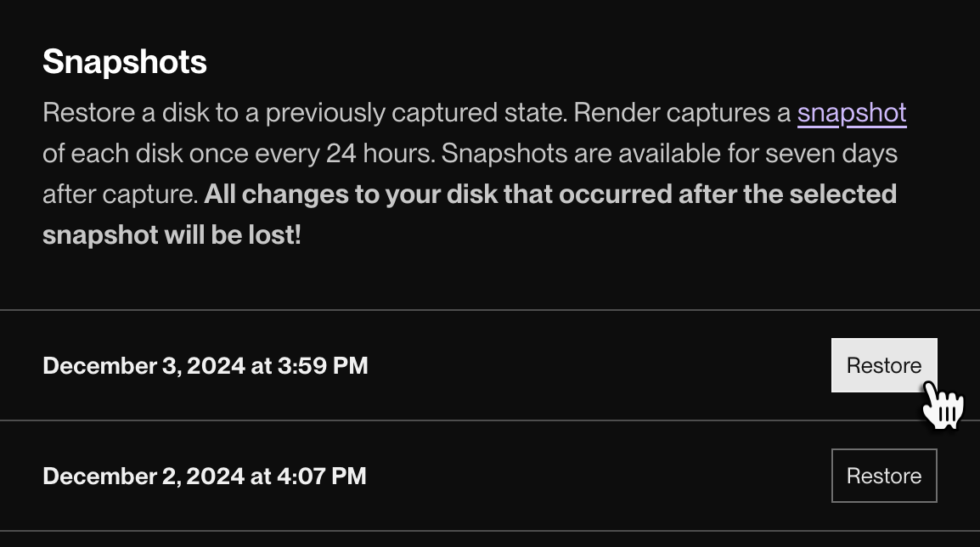The width and height of the screenshot is (980, 547).
Task: Click the Restore button under the cursor
Action: [883, 365]
